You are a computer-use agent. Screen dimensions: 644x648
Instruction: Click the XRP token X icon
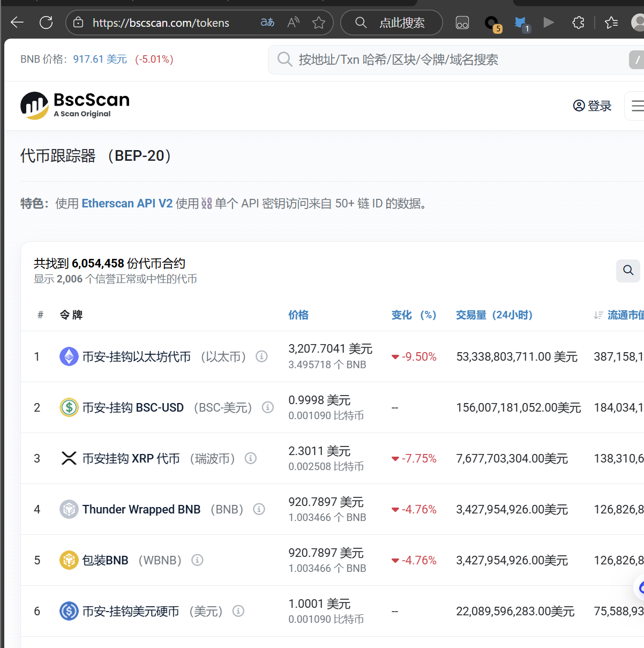(69, 458)
